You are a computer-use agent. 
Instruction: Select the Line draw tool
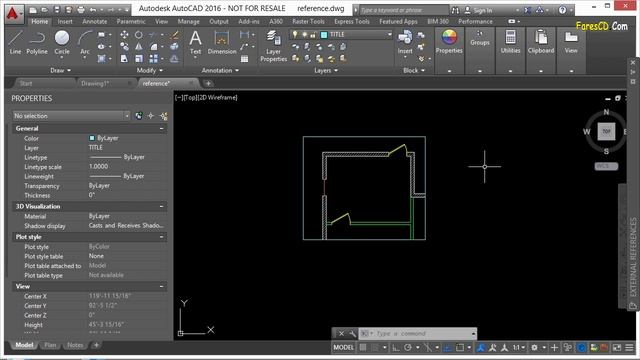15,42
